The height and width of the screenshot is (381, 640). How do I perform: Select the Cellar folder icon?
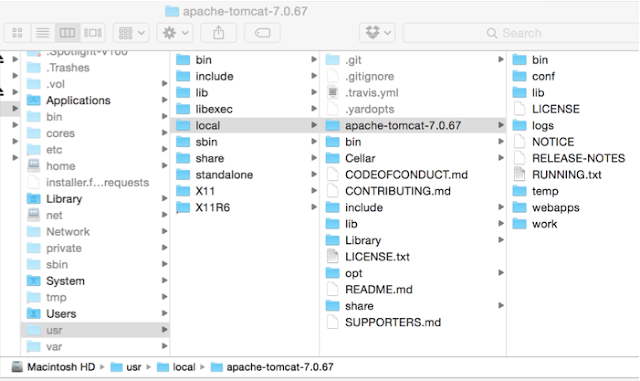tap(333, 158)
